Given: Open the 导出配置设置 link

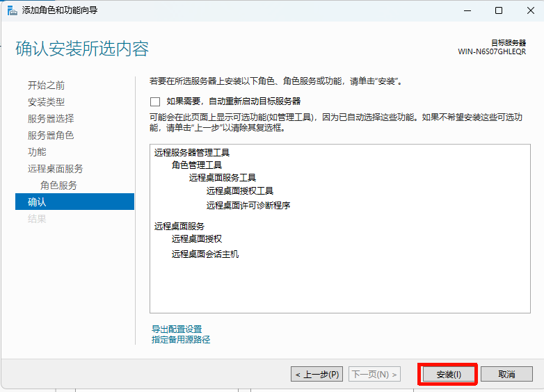Looking at the screenshot, I should (177, 329).
